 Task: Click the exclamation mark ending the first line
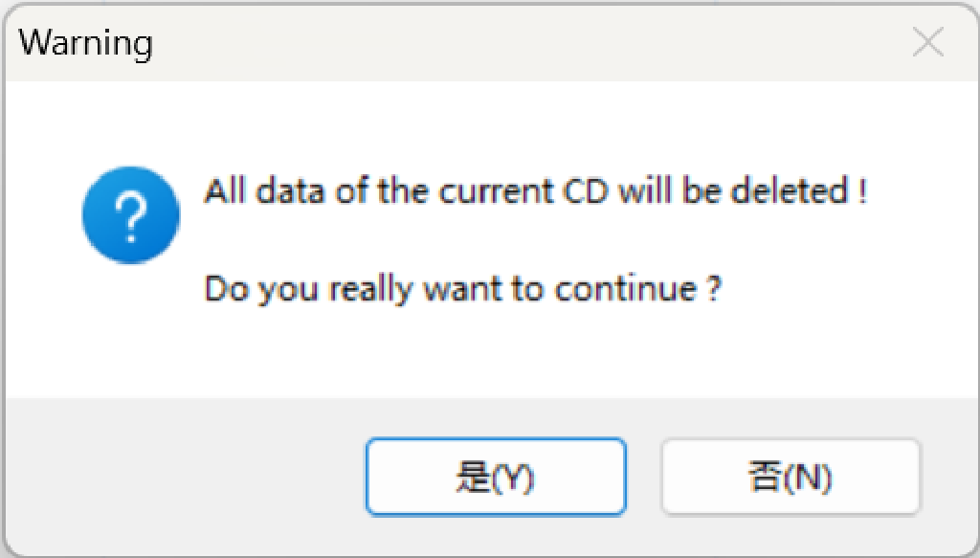pos(861,191)
